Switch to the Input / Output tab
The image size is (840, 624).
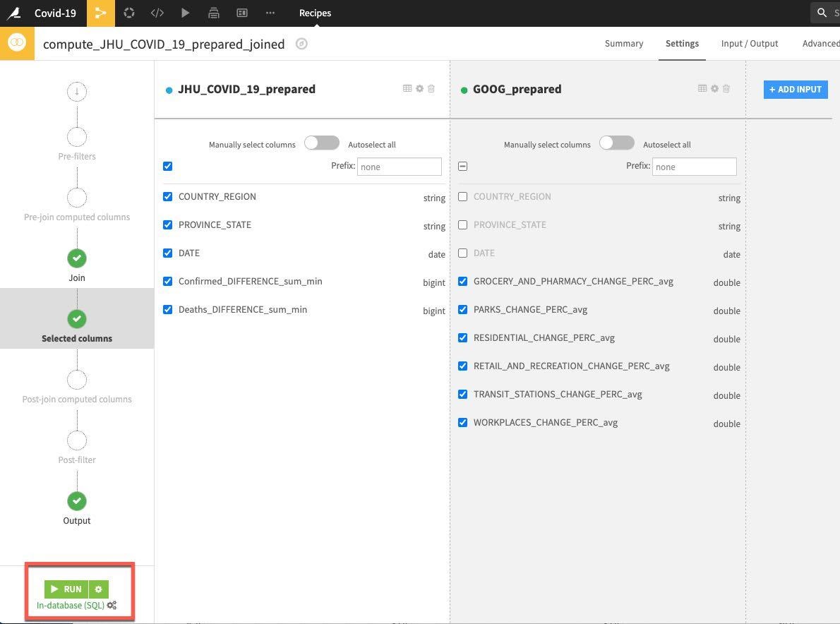[x=749, y=44]
